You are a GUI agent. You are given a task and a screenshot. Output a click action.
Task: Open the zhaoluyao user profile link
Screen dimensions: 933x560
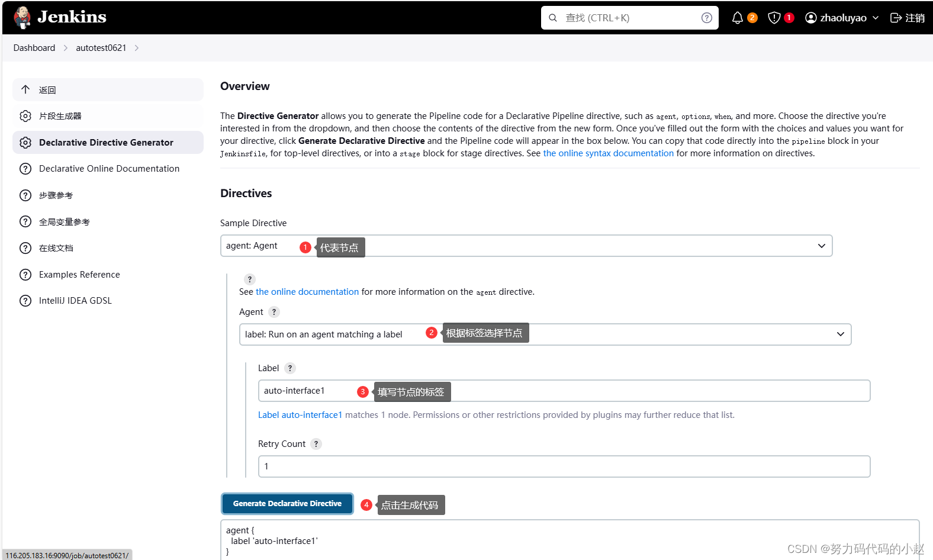836,18
